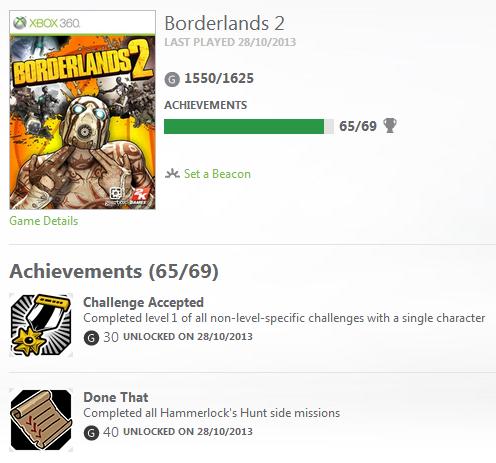This screenshot has height=463, width=496.
Task: Click the Xbox 360 logo on the cover
Action: (47, 23)
